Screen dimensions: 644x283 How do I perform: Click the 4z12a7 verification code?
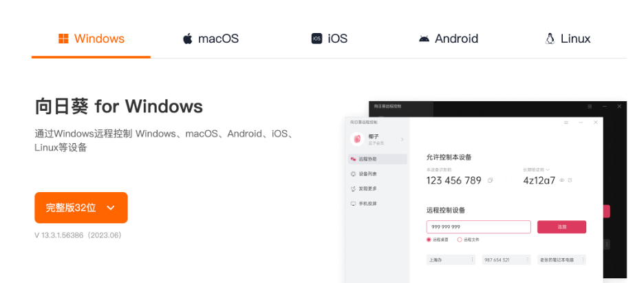click(539, 180)
